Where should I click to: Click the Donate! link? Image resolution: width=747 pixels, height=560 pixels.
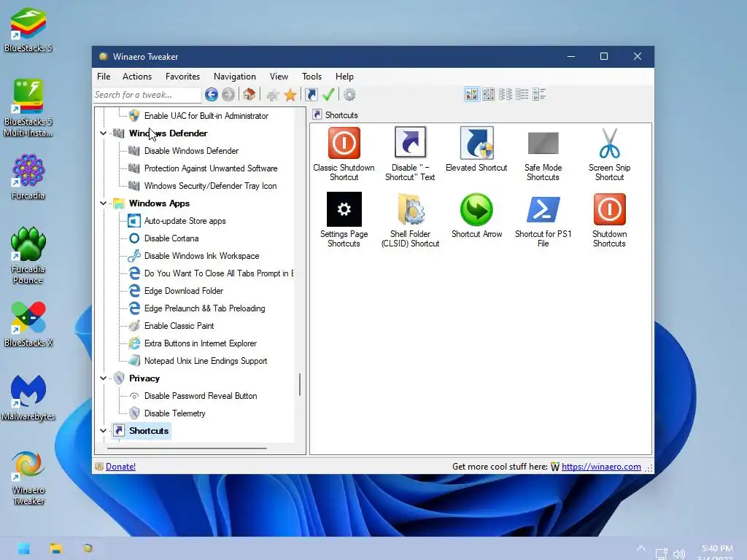pos(120,467)
